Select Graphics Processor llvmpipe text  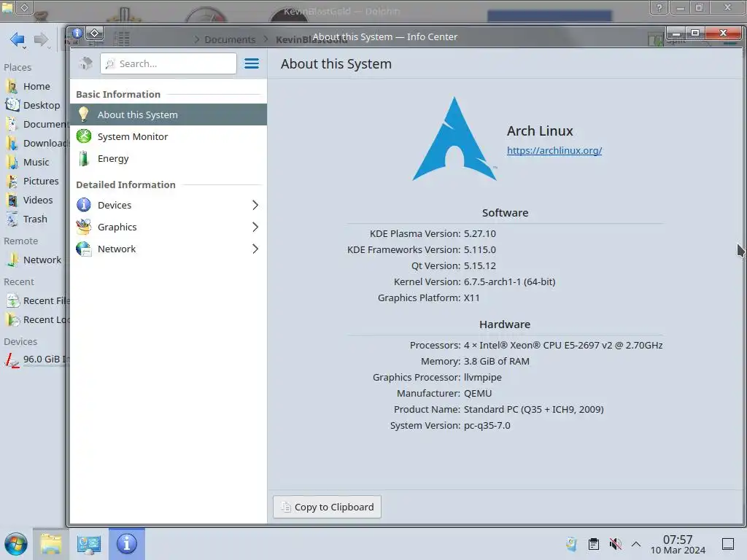(483, 378)
